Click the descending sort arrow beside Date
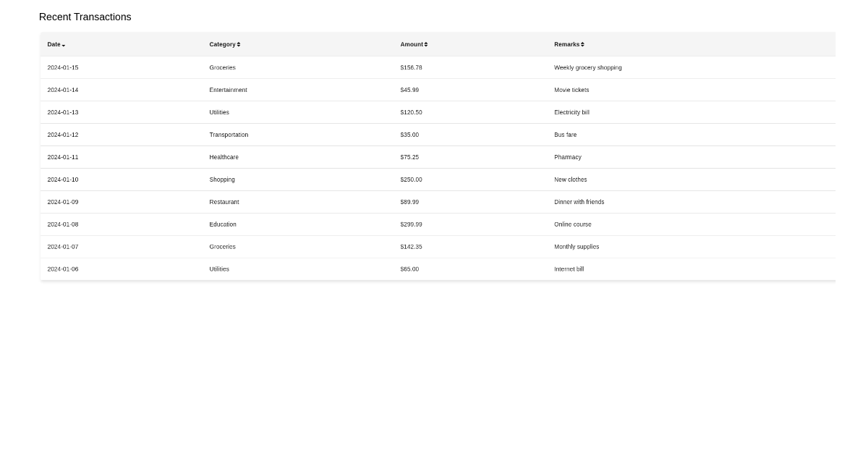868x456 pixels. [x=65, y=45]
